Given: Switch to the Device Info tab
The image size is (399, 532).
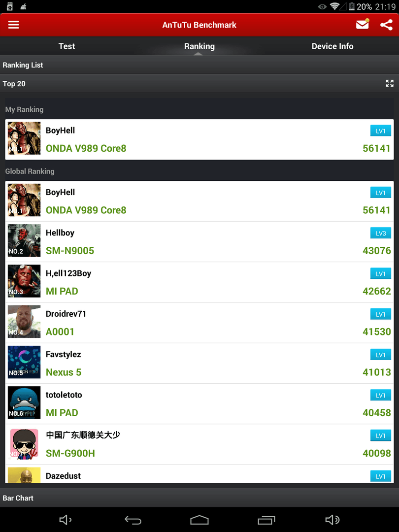Looking at the screenshot, I should click(332, 46).
